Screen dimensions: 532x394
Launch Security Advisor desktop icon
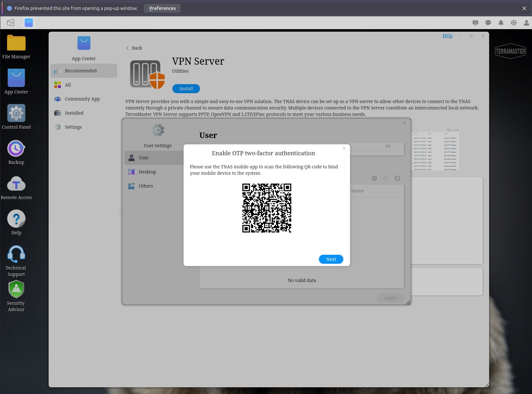16,296
